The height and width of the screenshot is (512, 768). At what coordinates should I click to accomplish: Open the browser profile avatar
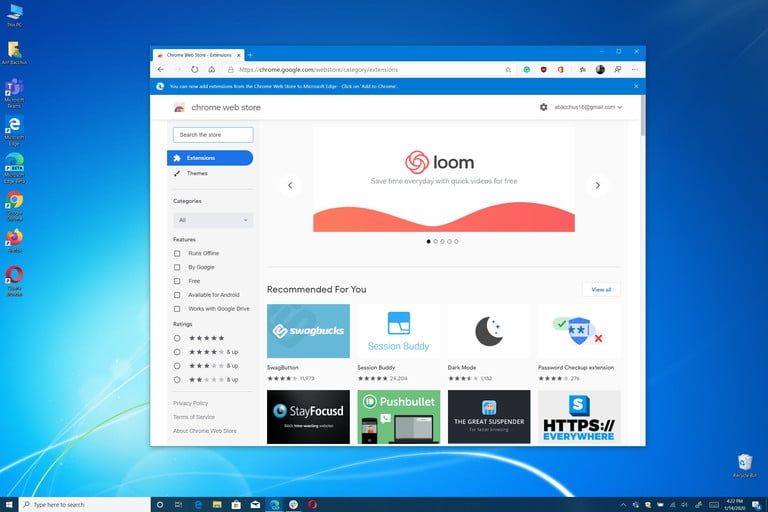(600, 70)
